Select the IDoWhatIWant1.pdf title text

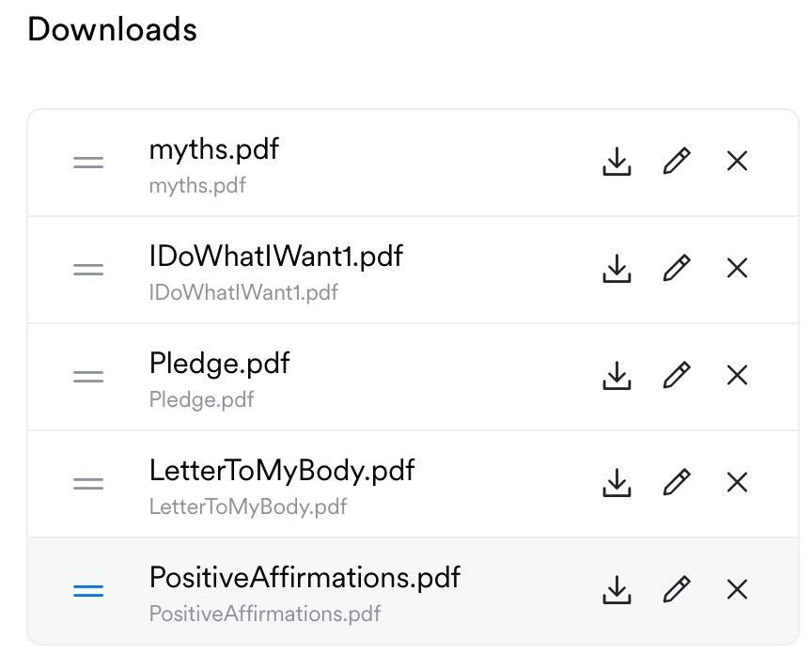point(276,257)
